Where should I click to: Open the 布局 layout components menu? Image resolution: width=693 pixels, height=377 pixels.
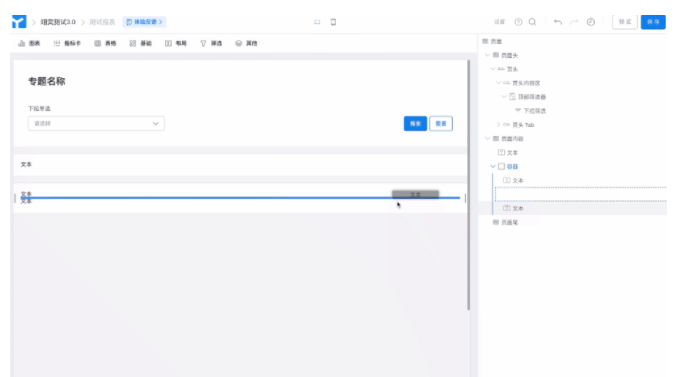click(x=176, y=43)
